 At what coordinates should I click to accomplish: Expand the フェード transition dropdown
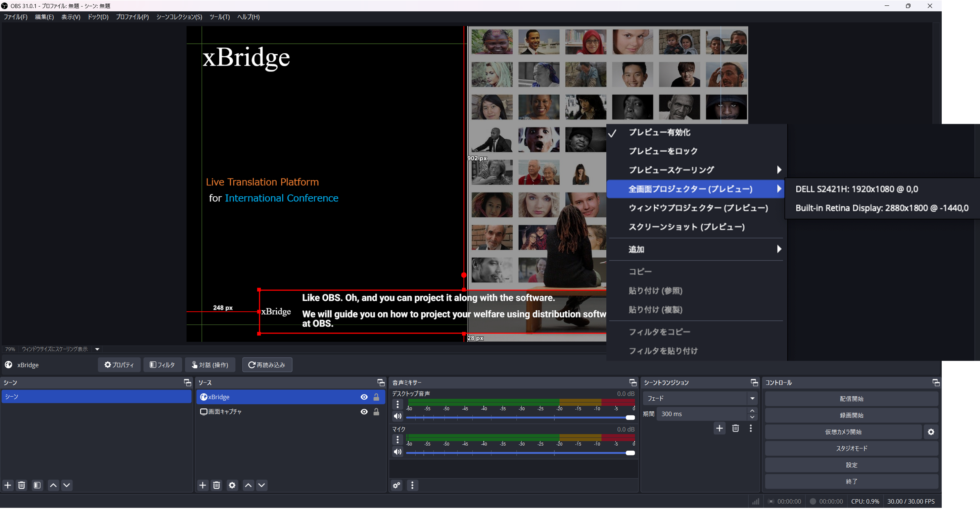point(752,398)
